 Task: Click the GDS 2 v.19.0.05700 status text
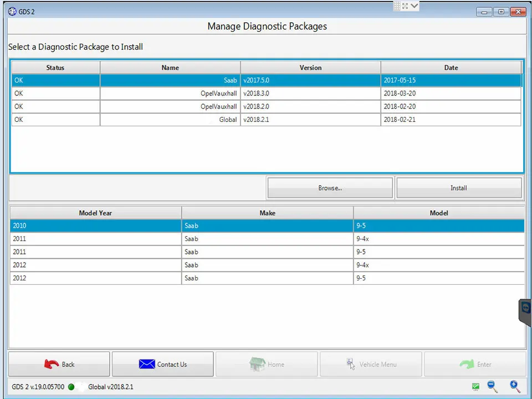click(38, 387)
